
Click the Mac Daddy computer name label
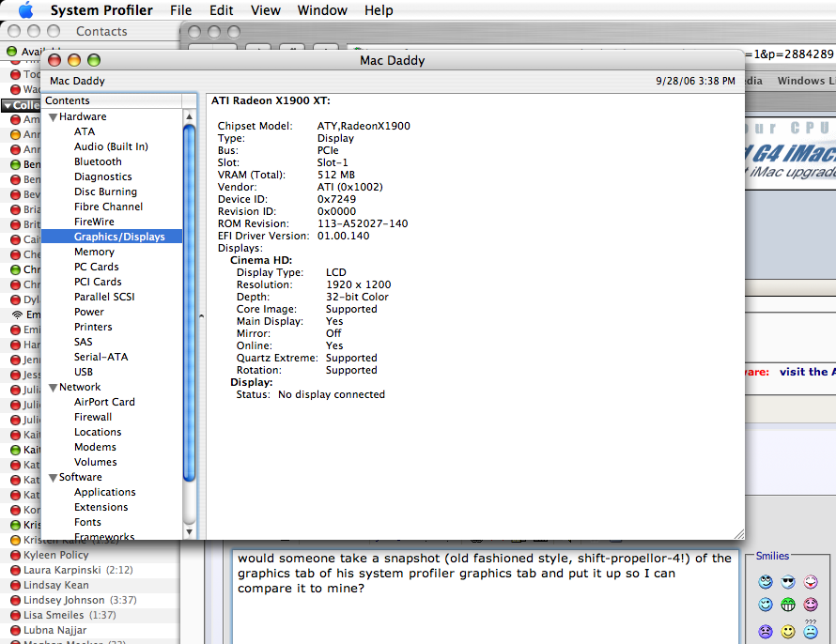pos(77,81)
